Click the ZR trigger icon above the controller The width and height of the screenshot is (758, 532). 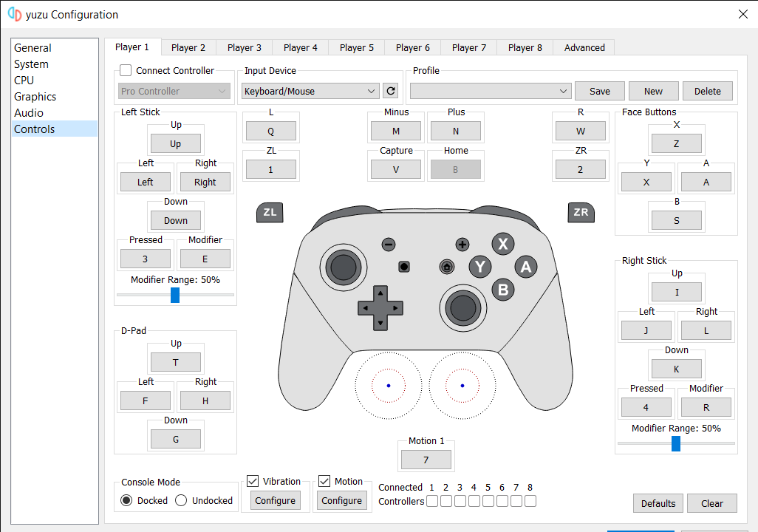[x=581, y=212]
